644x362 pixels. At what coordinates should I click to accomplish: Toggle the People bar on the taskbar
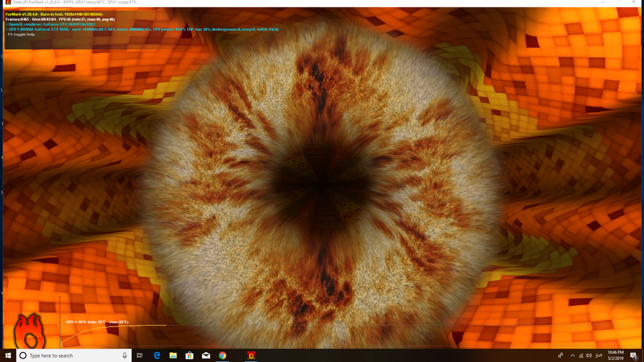coord(561,355)
